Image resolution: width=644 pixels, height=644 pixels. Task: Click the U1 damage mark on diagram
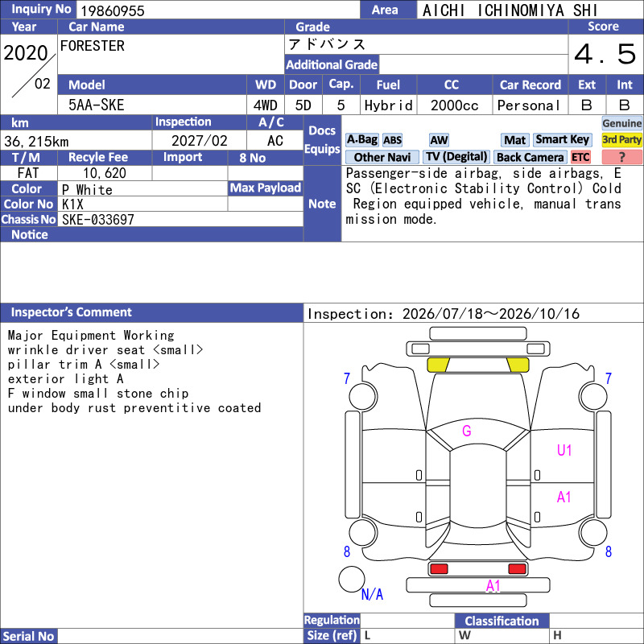(564, 450)
